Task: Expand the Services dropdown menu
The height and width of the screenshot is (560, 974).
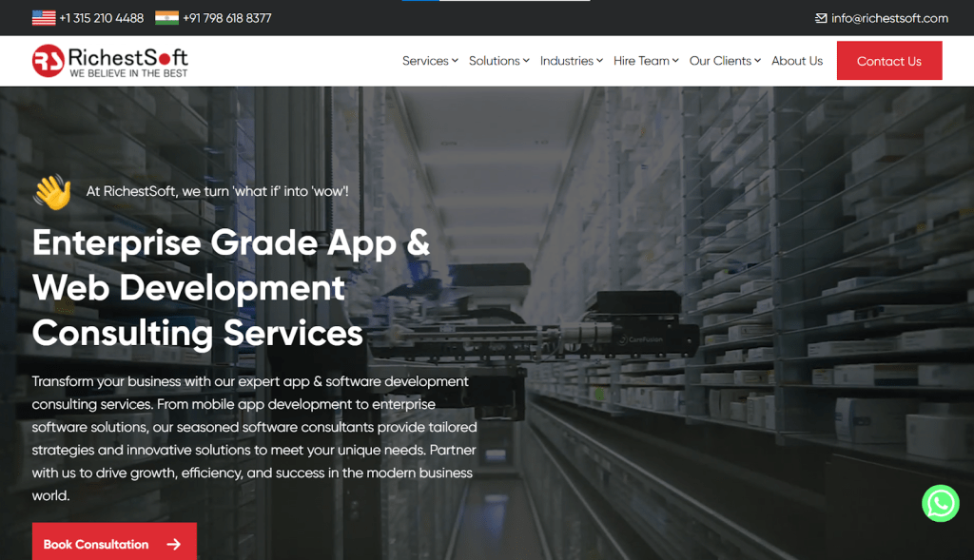Action: [x=430, y=61]
